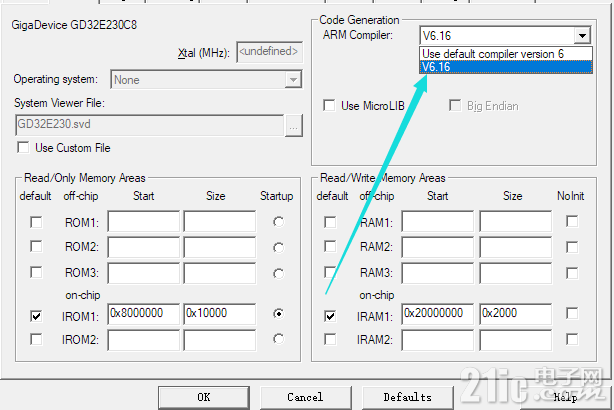This screenshot has width=614, height=410.
Task: Click the RAM2 Size field
Action: coord(516,247)
